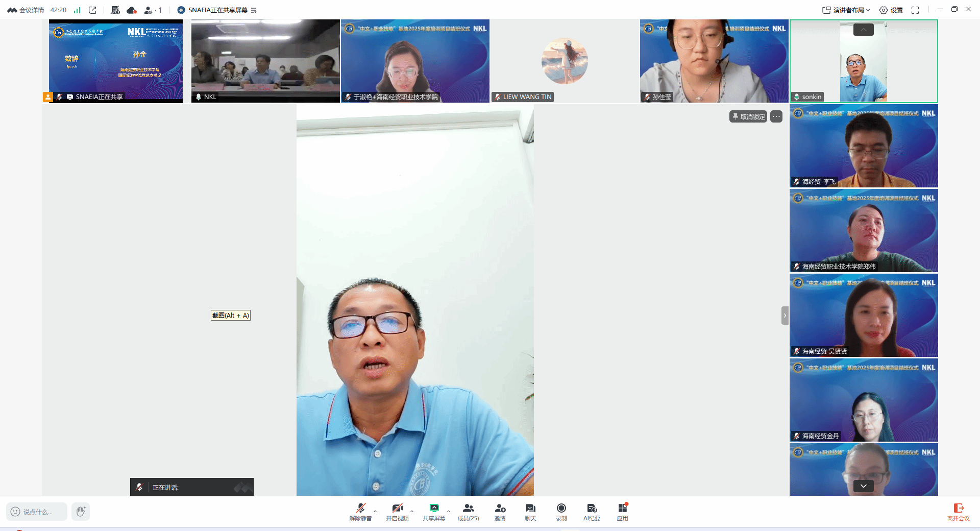Start Recording (录制)
The image size is (980, 531).
[561, 512]
